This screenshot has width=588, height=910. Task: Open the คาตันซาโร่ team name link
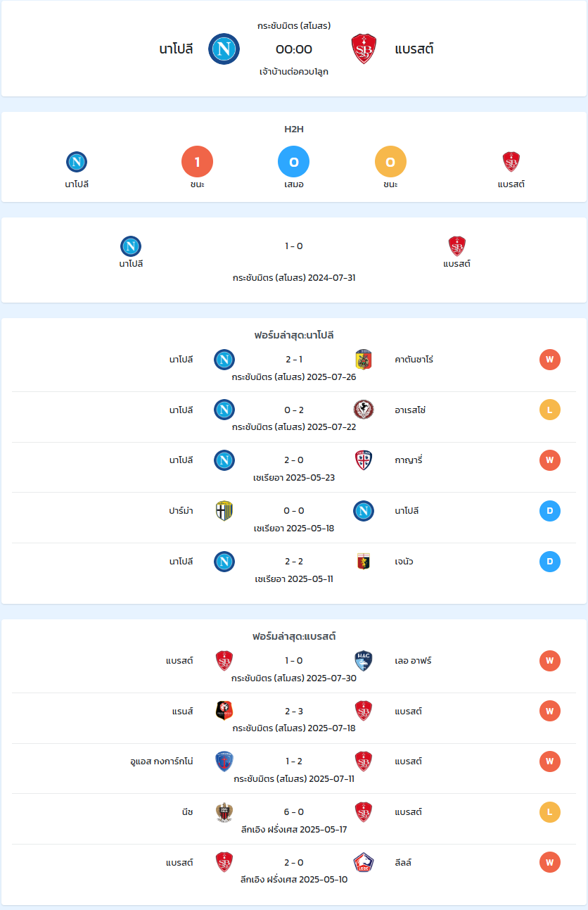[414, 360]
